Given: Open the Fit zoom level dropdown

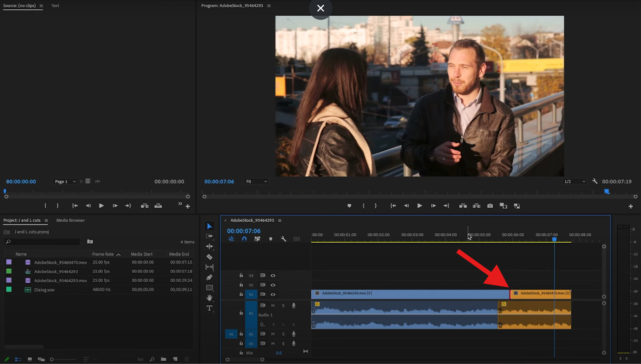Looking at the screenshot, I should (256, 182).
